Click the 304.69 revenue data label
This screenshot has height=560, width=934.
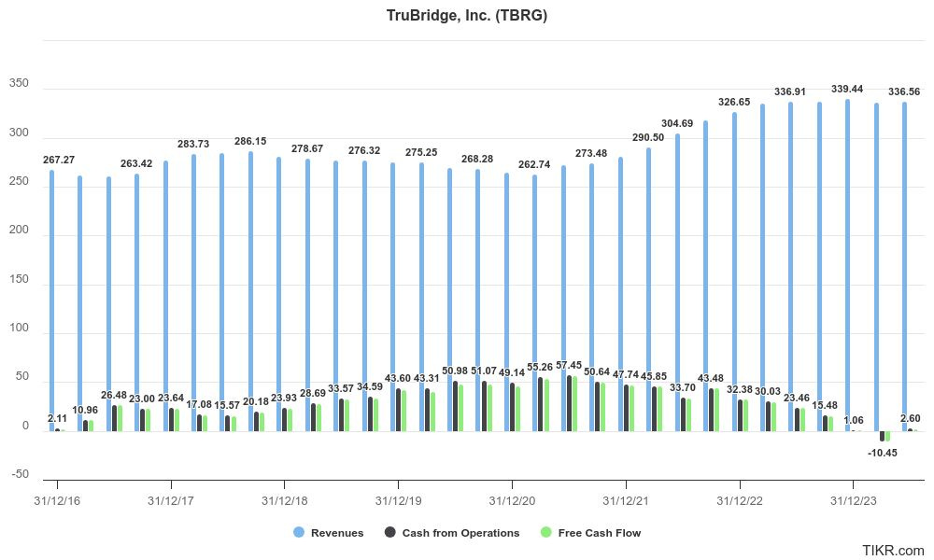pyautogui.click(x=677, y=123)
